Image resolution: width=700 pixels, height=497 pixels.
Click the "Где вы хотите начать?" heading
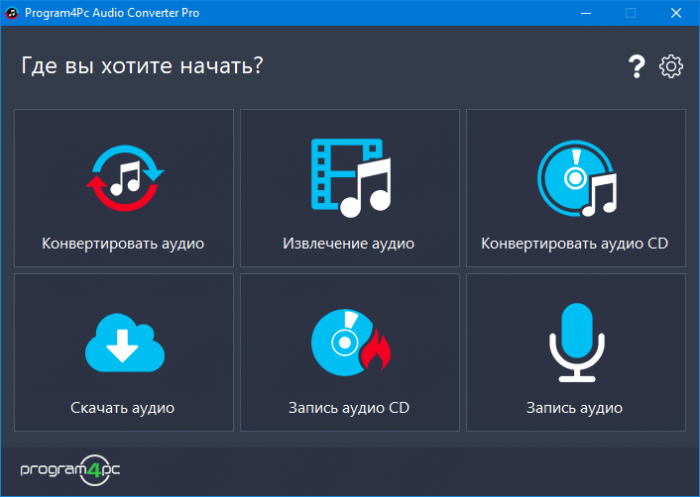point(142,67)
